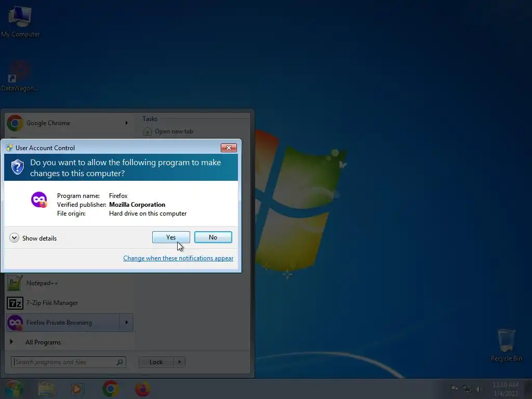Click the Tasks header in Start menu
Image resolution: width=532 pixels, height=399 pixels.
[x=150, y=119]
